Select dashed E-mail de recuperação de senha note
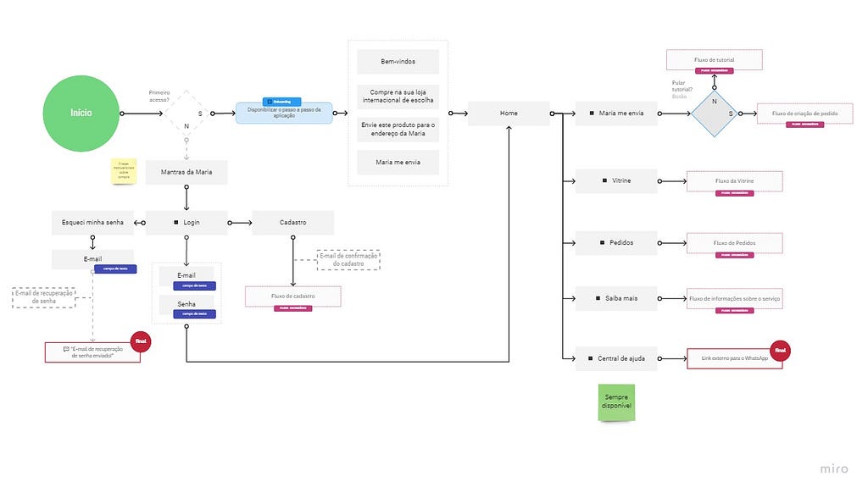 [x=44, y=297]
